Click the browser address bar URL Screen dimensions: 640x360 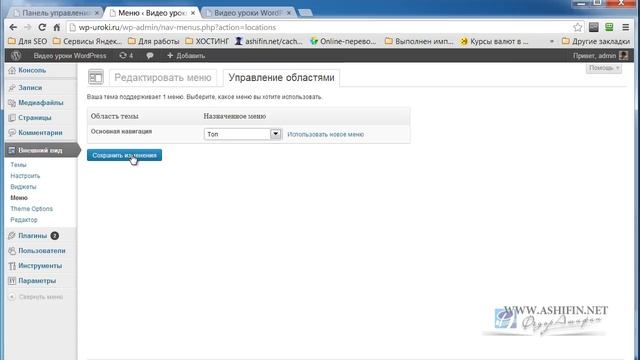tap(177, 27)
